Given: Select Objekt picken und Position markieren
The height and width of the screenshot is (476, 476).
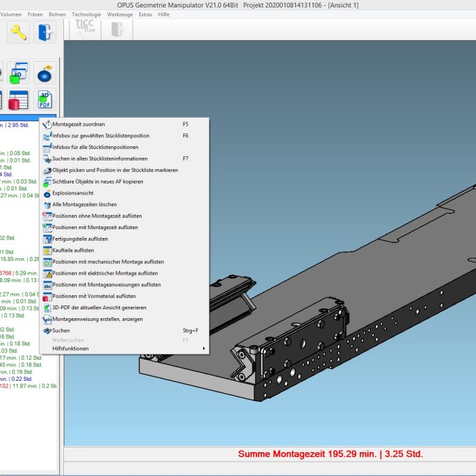Looking at the screenshot, I should pos(124,170).
